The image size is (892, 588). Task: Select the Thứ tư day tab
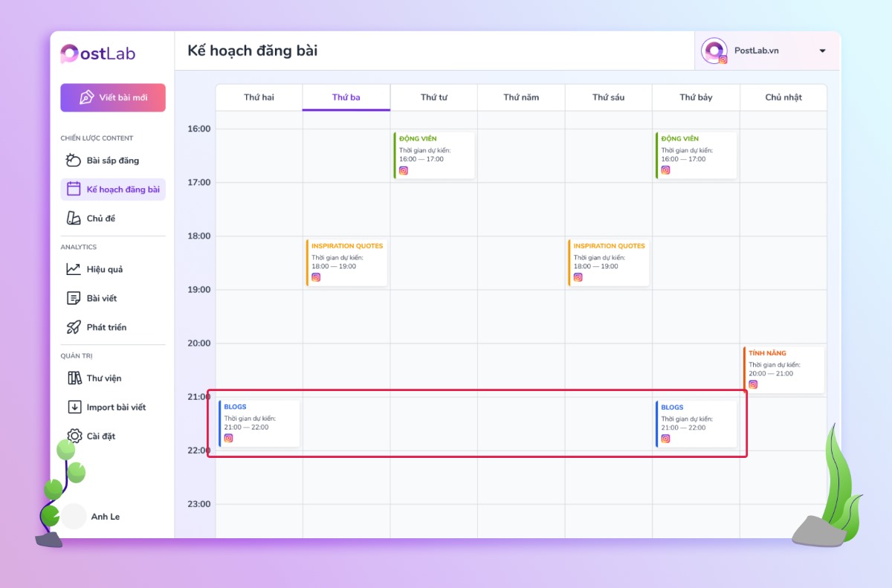pyautogui.click(x=434, y=97)
